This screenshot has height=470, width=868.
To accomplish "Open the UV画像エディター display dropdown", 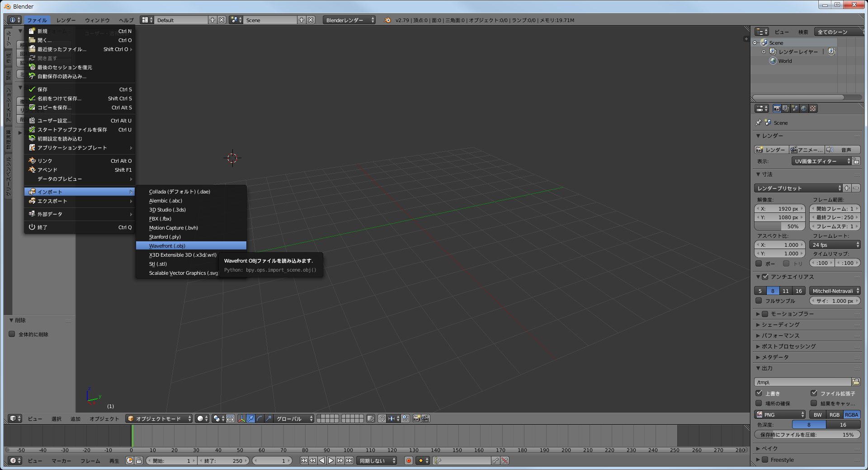I will point(821,161).
